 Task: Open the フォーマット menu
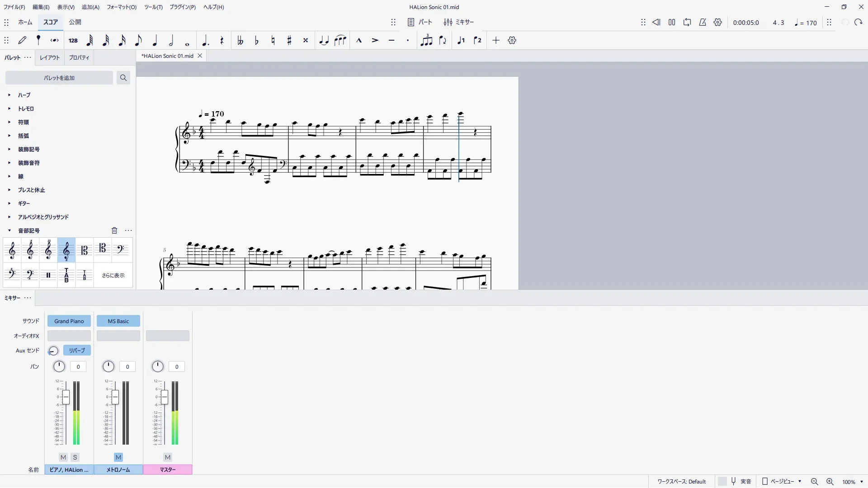pos(121,7)
